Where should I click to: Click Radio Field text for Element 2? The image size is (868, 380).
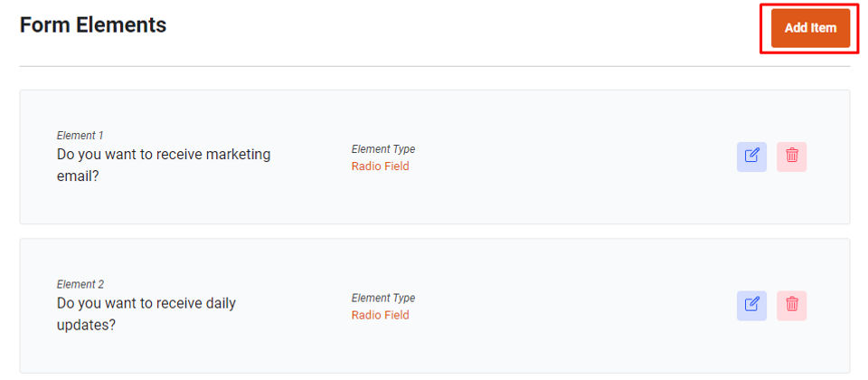point(380,316)
